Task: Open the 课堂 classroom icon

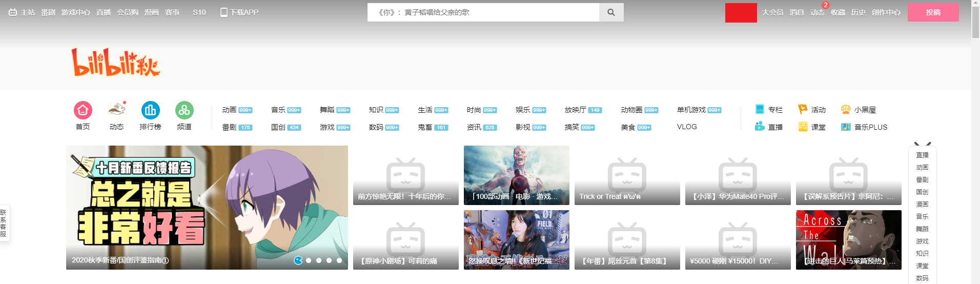Action: pos(803,127)
